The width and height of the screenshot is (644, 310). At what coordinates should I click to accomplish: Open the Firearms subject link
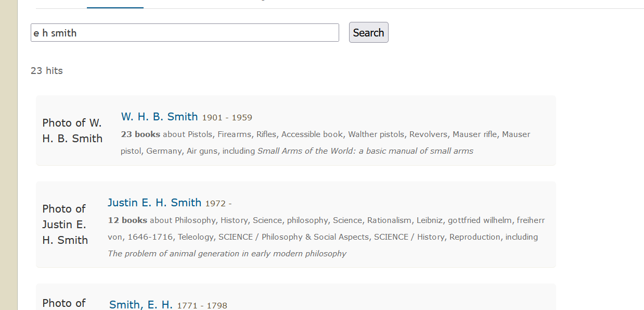[234, 134]
